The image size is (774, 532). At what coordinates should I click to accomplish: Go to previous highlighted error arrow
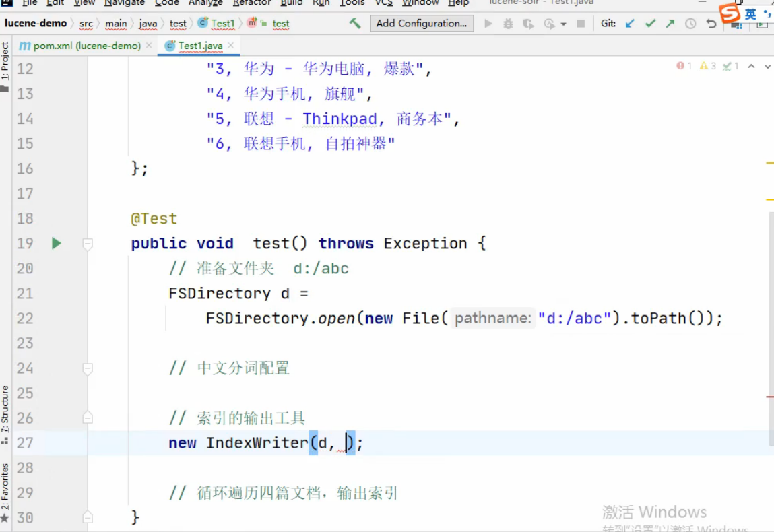click(751, 65)
